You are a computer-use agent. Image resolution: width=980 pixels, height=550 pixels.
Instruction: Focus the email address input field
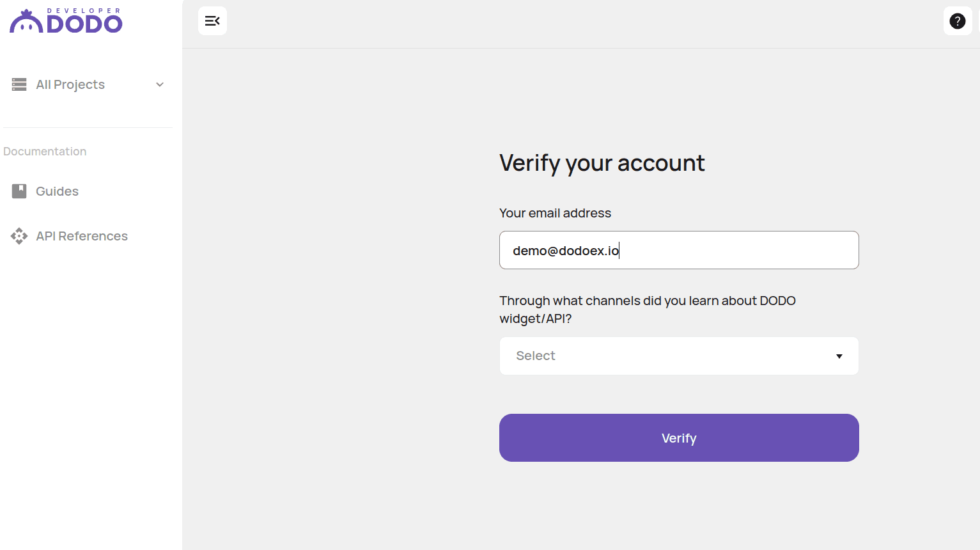[678, 250]
